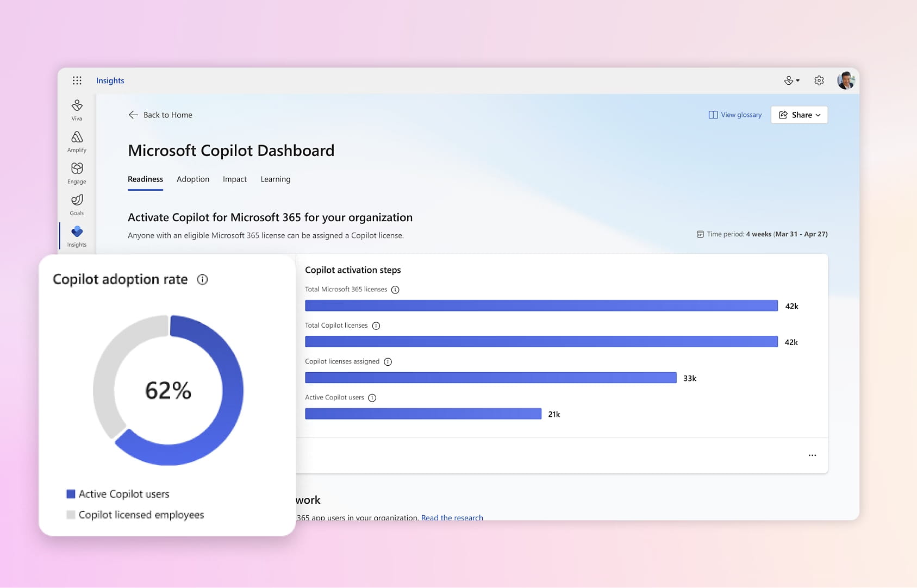Open settings gear icon in header
The width and height of the screenshot is (917, 588).
click(819, 80)
